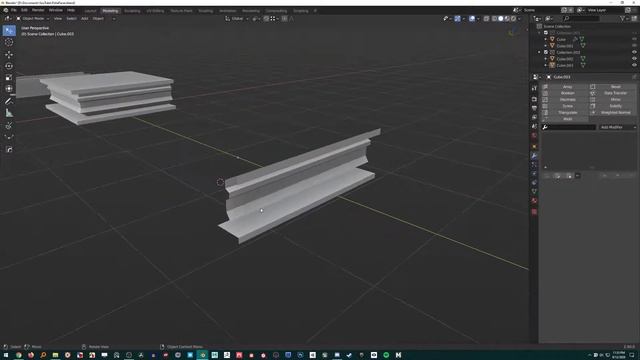Open the Output properties tab
This screenshot has width=640, height=360.
(x=534, y=108)
